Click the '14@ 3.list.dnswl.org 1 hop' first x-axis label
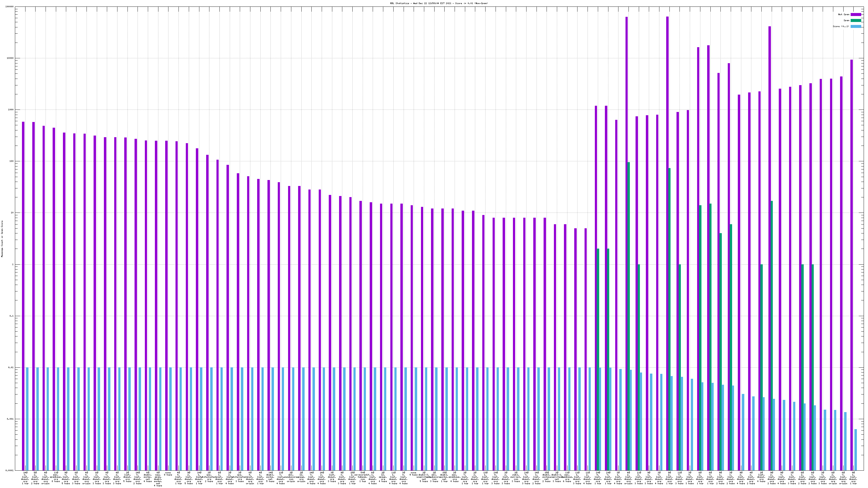Viewport: 868px width, 488px height. pyautogui.click(x=25, y=479)
